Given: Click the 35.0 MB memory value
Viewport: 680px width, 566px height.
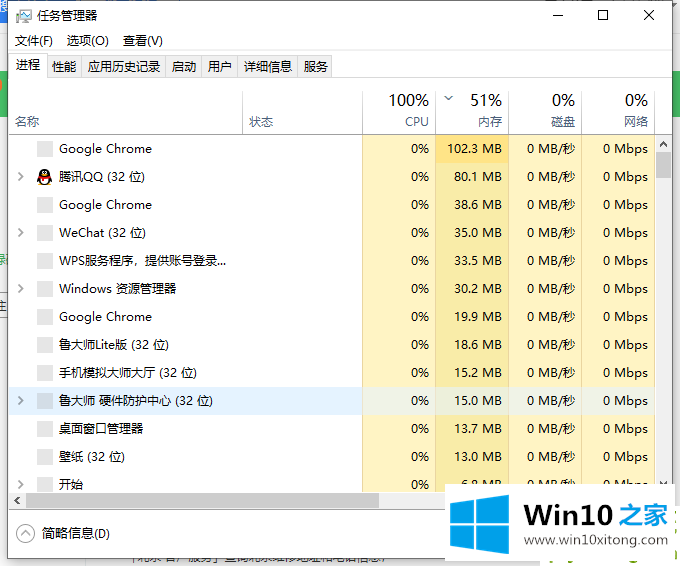Looking at the screenshot, I should [477, 233].
